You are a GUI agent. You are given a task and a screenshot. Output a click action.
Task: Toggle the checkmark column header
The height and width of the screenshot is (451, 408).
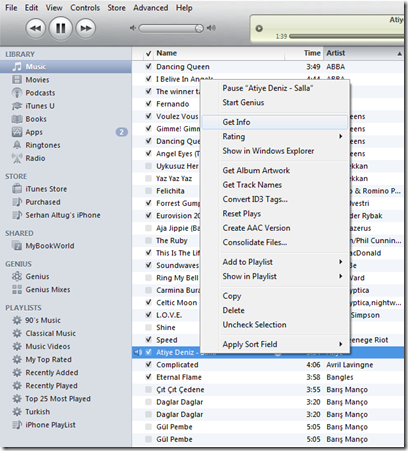click(149, 53)
